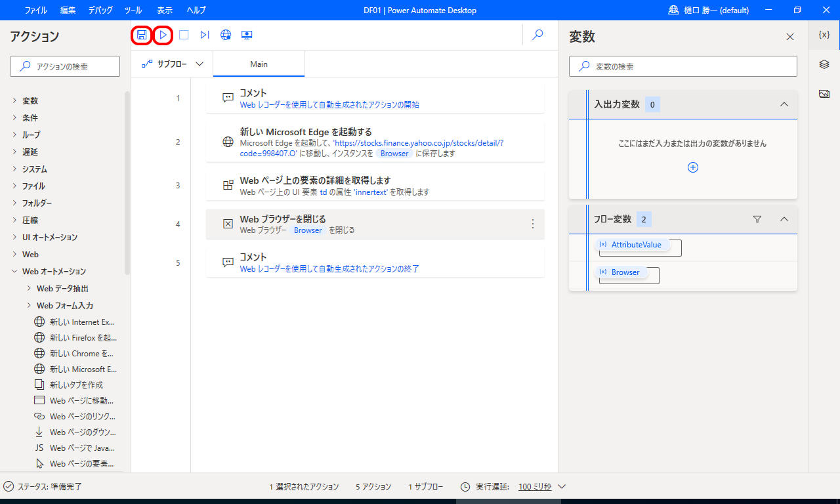Select Web ページのリンク action
This screenshot has height=504, width=840.
click(x=75, y=417)
